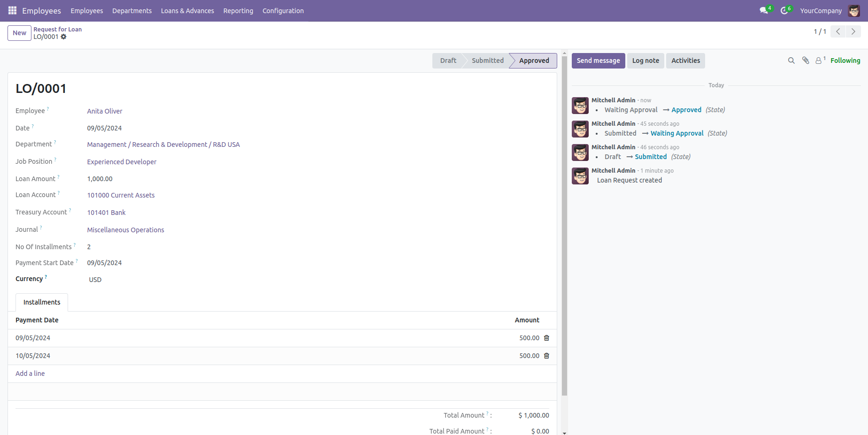The image size is (868, 435).
Task: Go to the next record arrow
Action: 853,31
